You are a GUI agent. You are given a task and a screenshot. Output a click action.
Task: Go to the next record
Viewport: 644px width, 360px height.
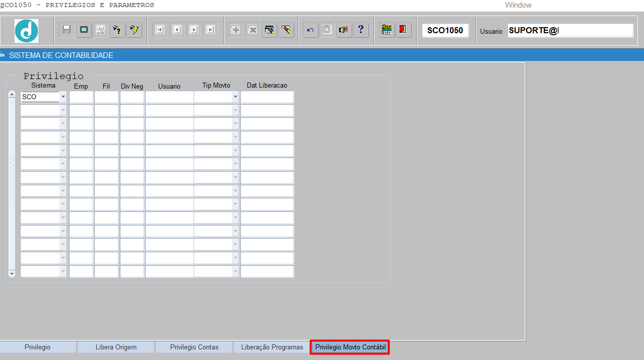click(194, 30)
